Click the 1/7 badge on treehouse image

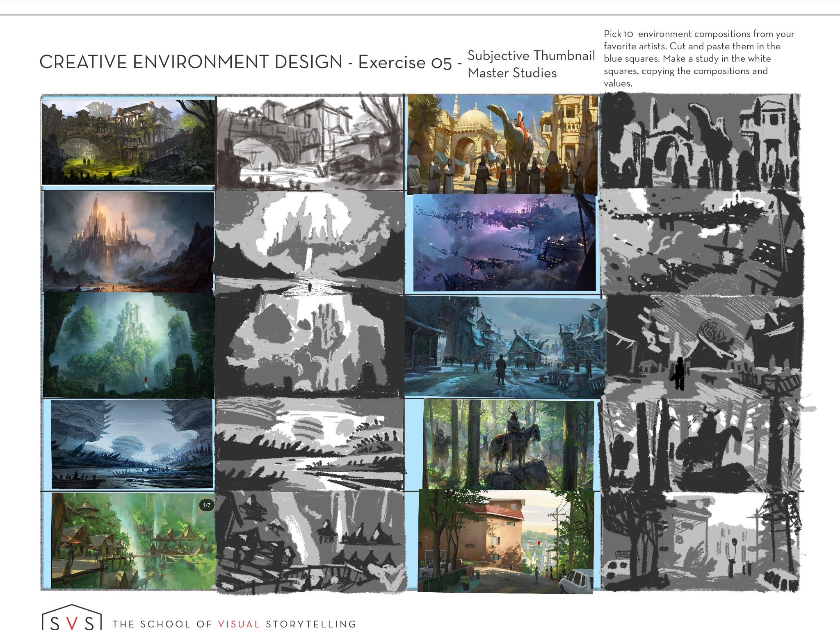[x=207, y=505]
